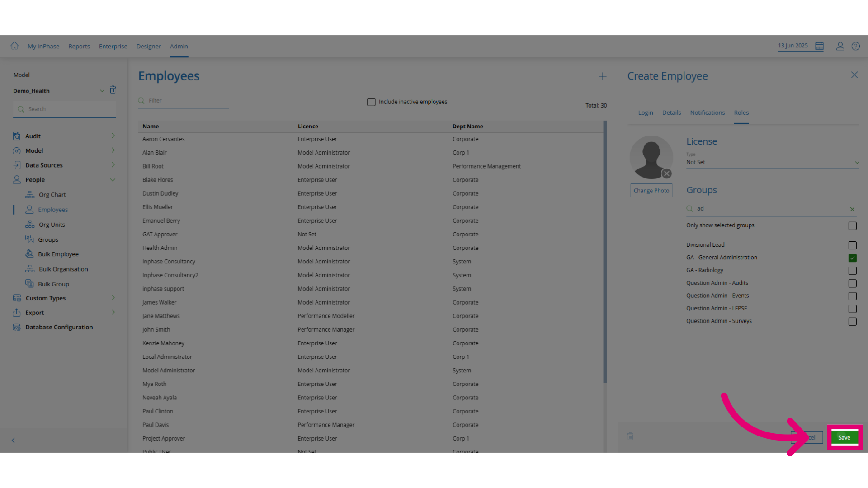The image size is (868, 488).
Task: Go to the home icon
Action: point(14,46)
